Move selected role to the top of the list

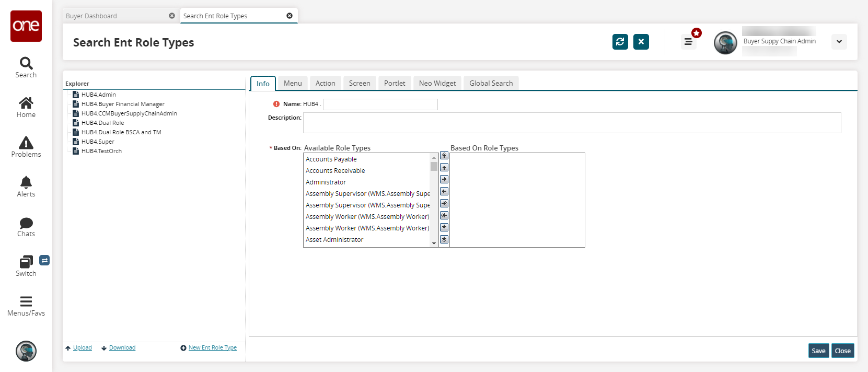pyautogui.click(x=444, y=155)
